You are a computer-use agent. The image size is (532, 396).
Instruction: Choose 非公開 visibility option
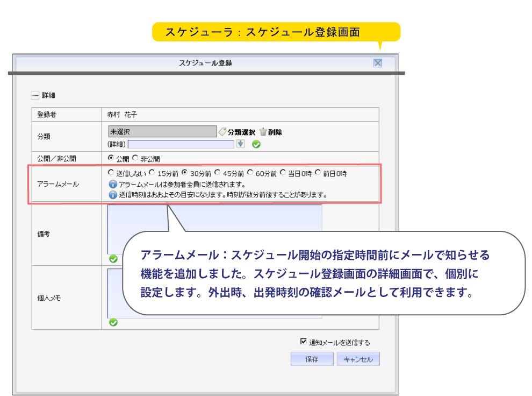pos(135,158)
